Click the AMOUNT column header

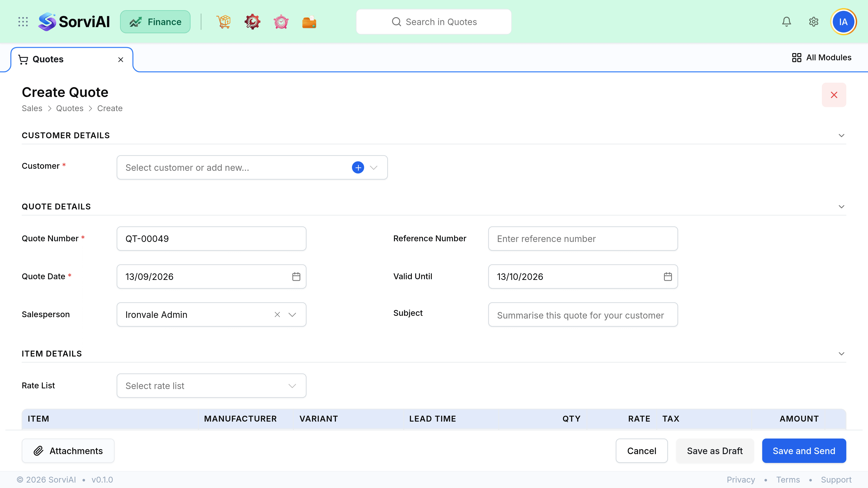pos(799,419)
